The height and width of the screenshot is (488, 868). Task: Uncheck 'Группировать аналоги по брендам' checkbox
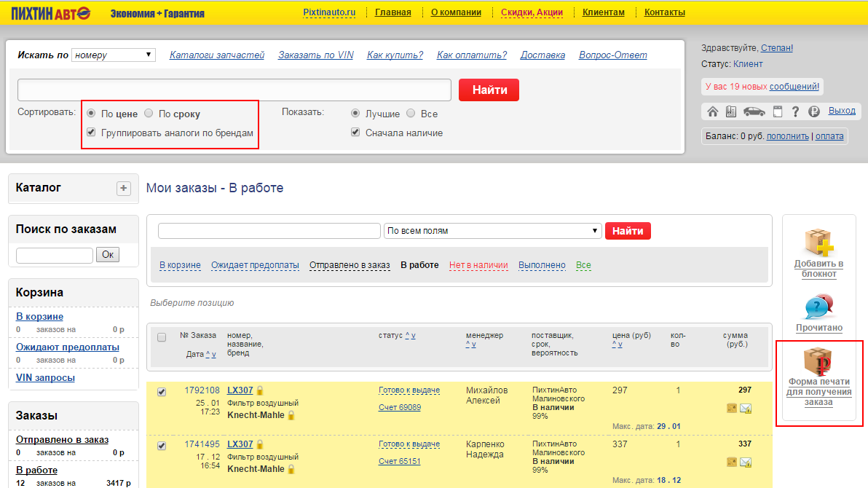(91, 133)
